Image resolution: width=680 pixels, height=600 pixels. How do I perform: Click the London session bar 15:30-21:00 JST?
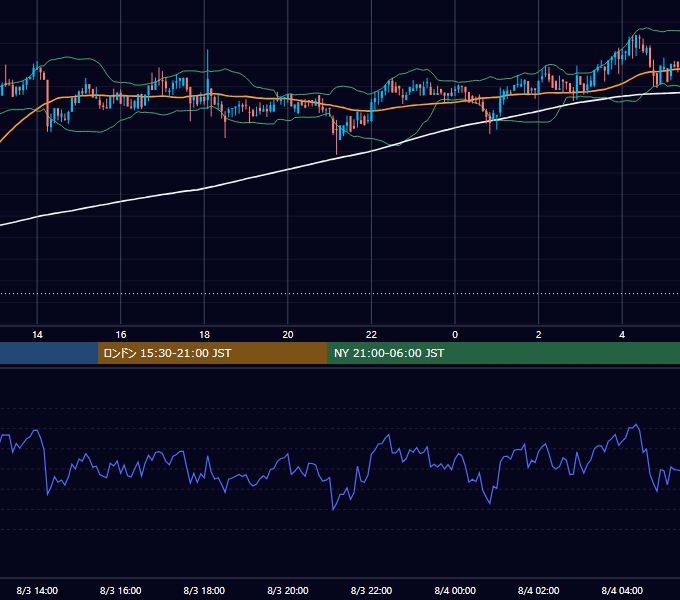point(212,353)
